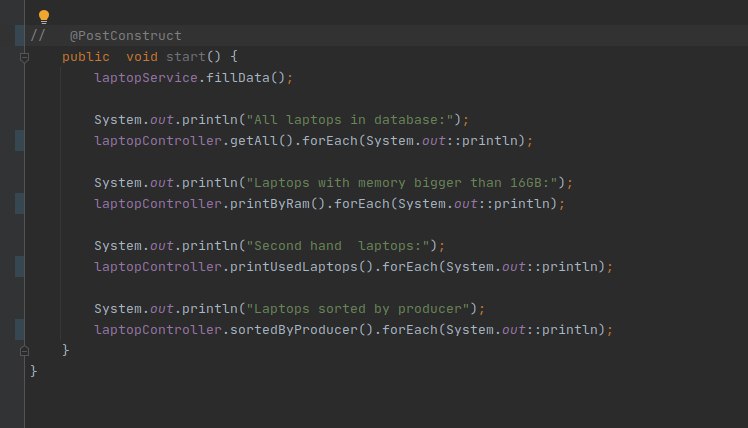Click the "Laptops sorted by producer" string
This screenshot has height=428, width=748.
pyautogui.click(x=358, y=309)
